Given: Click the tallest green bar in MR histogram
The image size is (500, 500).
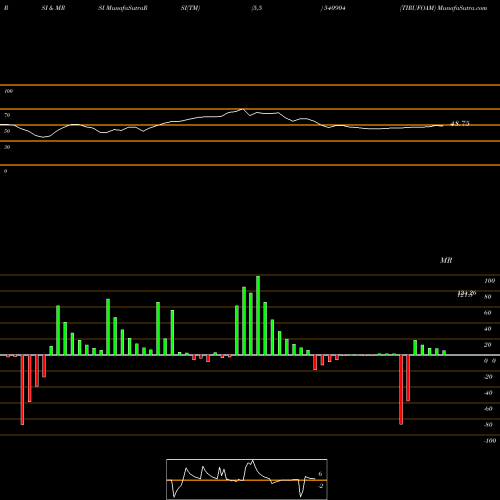Looking at the screenshot, I should tap(258, 315).
